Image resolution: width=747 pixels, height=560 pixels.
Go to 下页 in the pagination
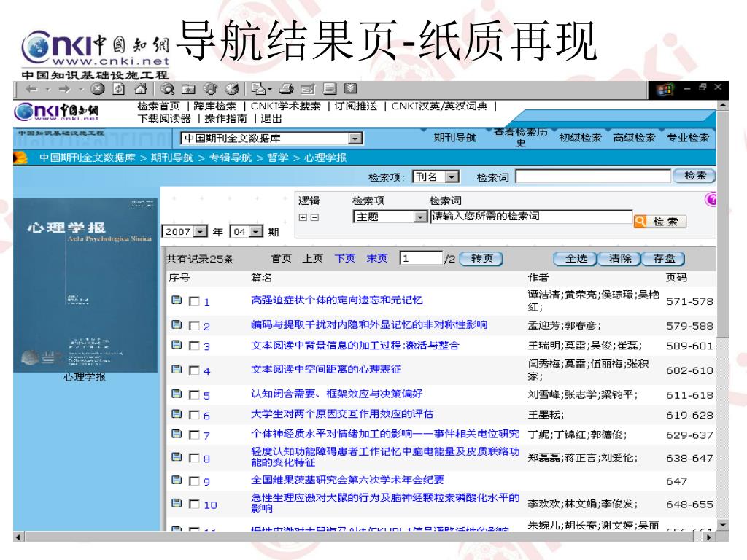pyautogui.click(x=345, y=259)
